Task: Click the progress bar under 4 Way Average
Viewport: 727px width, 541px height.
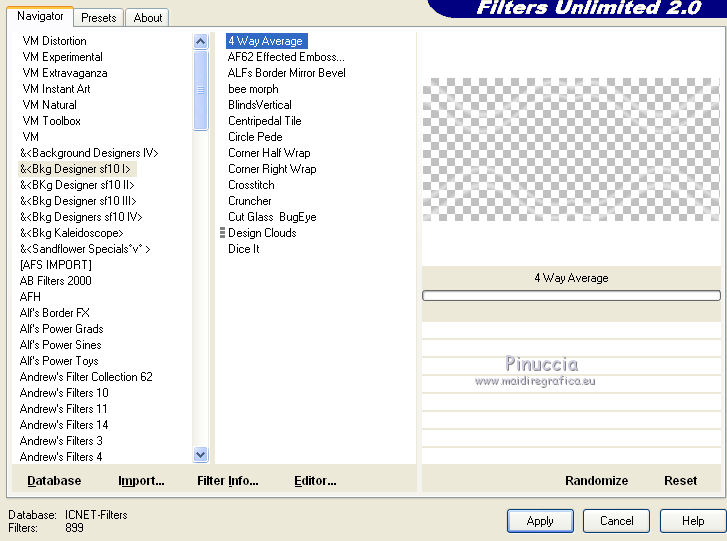Action: coord(571,295)
